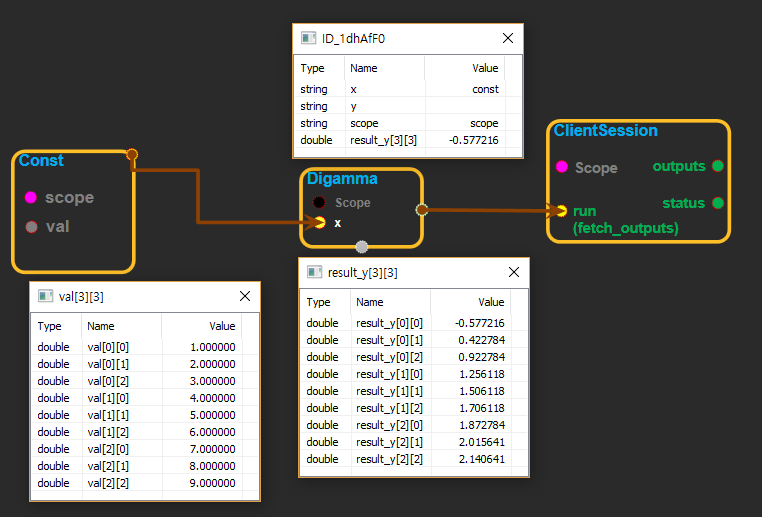762x517 pixels.
Task: Close the ID_1dhAfF0 watch window
Action: [x=507, y=39]
